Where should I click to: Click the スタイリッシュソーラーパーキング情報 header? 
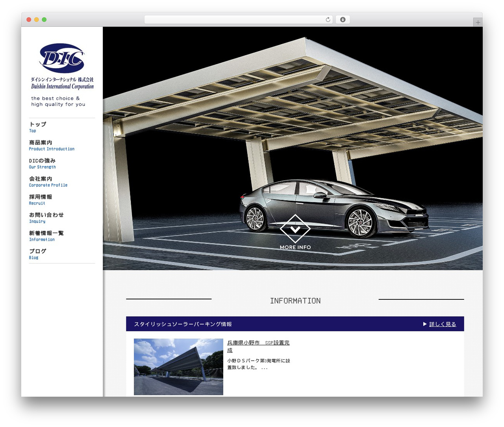coord(183,324)
